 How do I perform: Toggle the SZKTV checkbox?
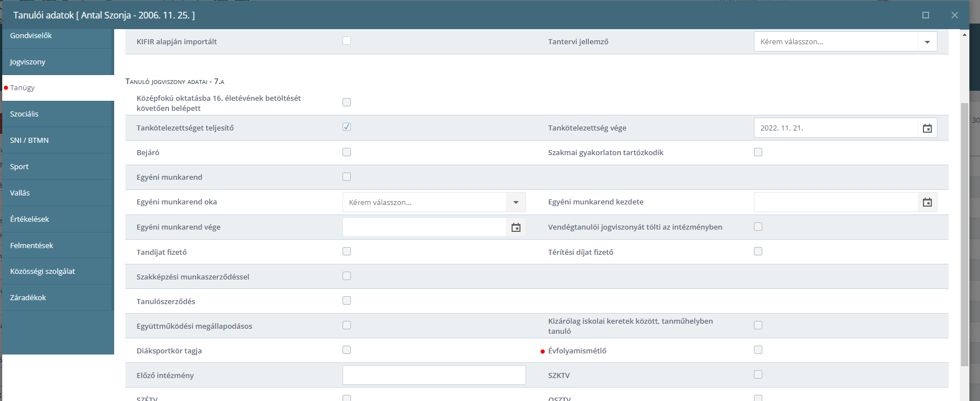click(x=758, y=375)
